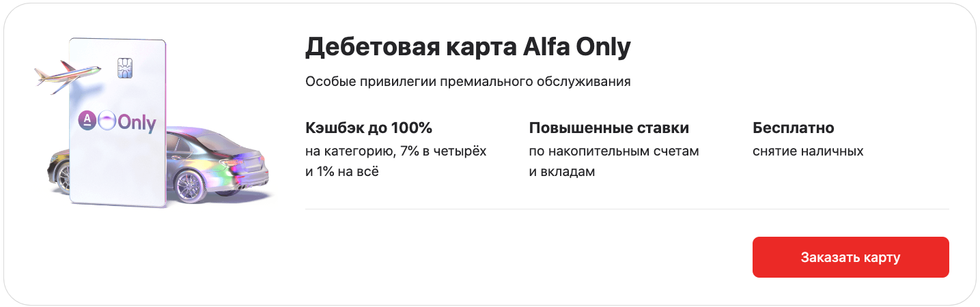Image resolution: width=980 pixels, height=307 pixels.
Task: Click the и 1% на всё cashback line
Action: [342, 171]
